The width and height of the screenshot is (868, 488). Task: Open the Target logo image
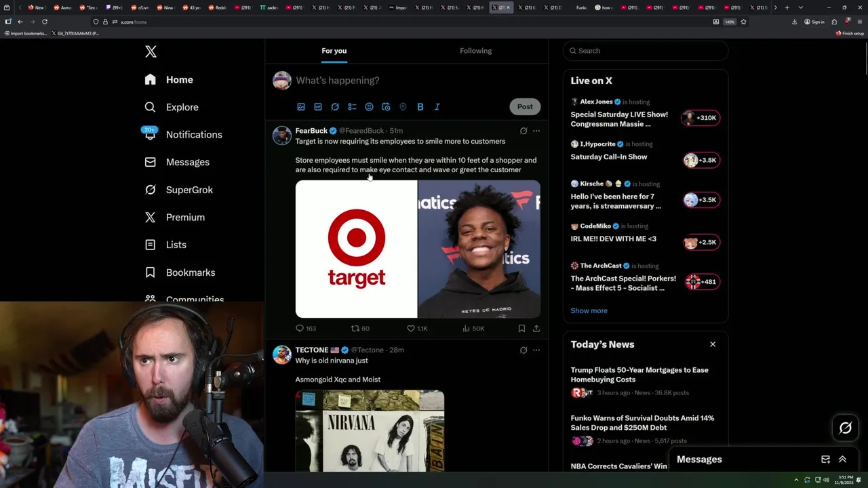tap(356, 249)
